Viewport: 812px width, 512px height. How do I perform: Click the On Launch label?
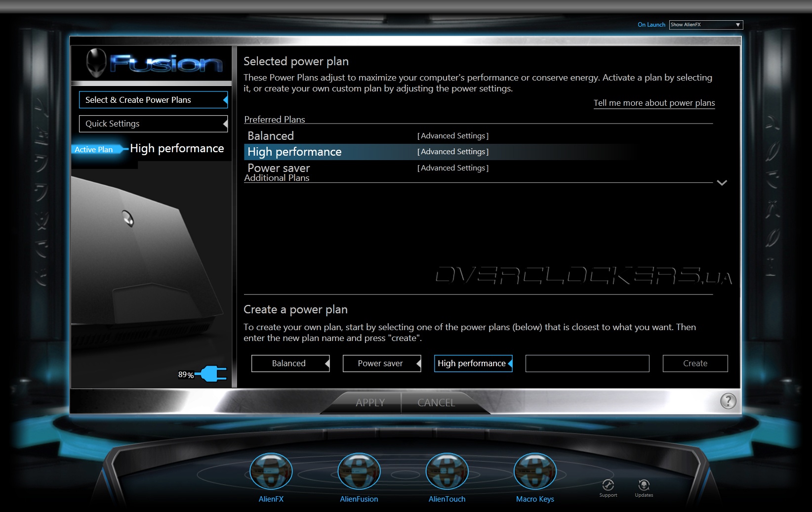(651, 25)
